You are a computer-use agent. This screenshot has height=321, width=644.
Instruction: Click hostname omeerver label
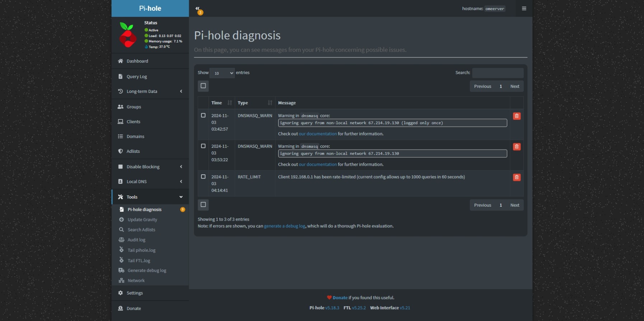coord(495,9)
